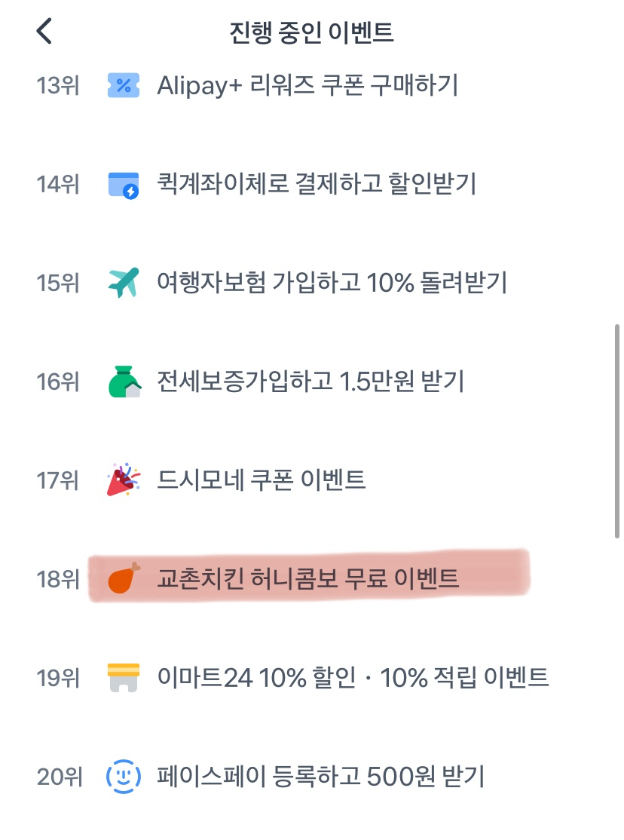Select '전세보증가입하고 1.5만원 받기' item
Viewport: 624px width, 840px height.
310,382
